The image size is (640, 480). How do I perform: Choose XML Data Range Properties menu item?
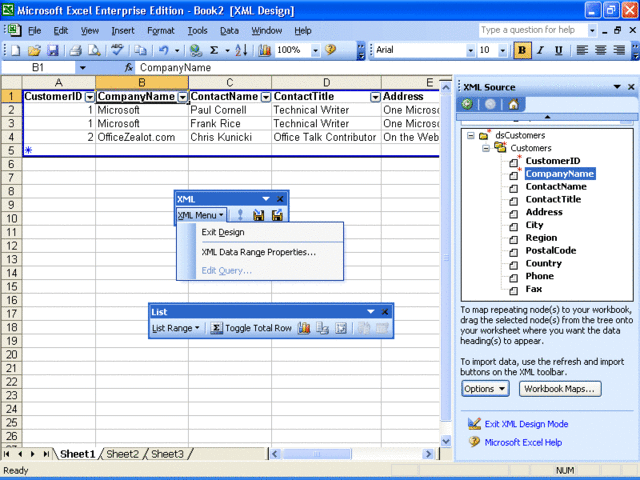pyautogui.click(x=258, y=252)
